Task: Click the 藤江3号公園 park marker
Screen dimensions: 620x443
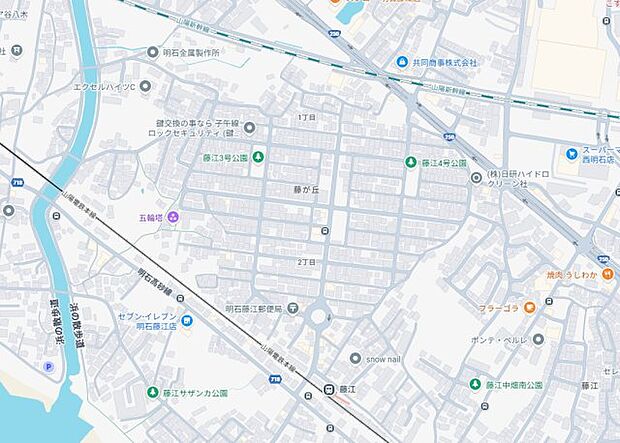Action: coord(258,157)
